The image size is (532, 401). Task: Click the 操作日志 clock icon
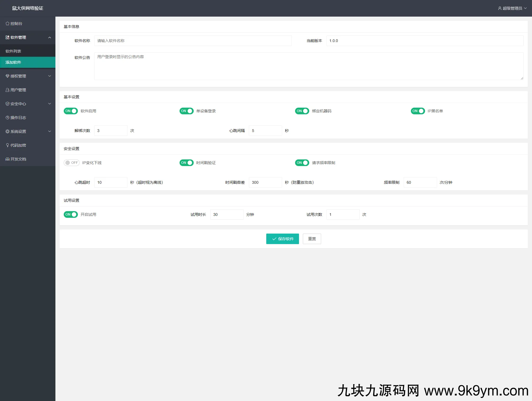7,118
